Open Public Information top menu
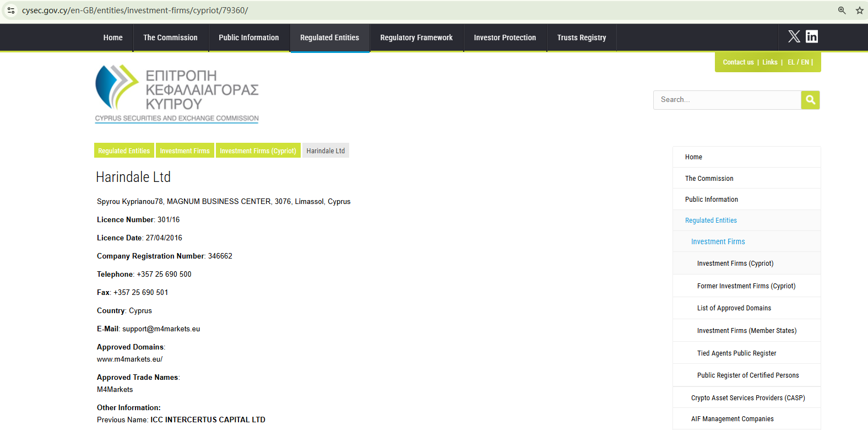The image size is (868, 430). pyautogui.click(x=249, y=37)
